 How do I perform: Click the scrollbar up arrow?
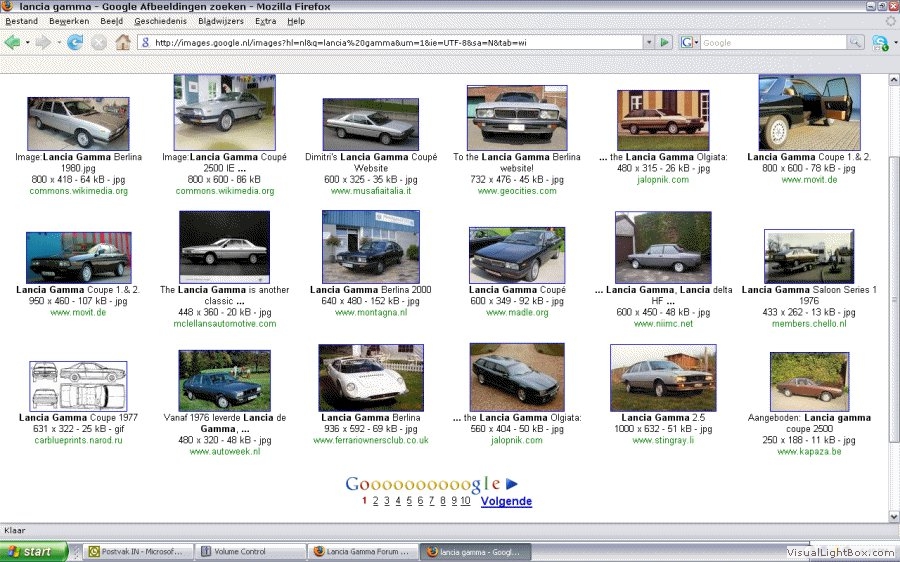coord(894,80)
